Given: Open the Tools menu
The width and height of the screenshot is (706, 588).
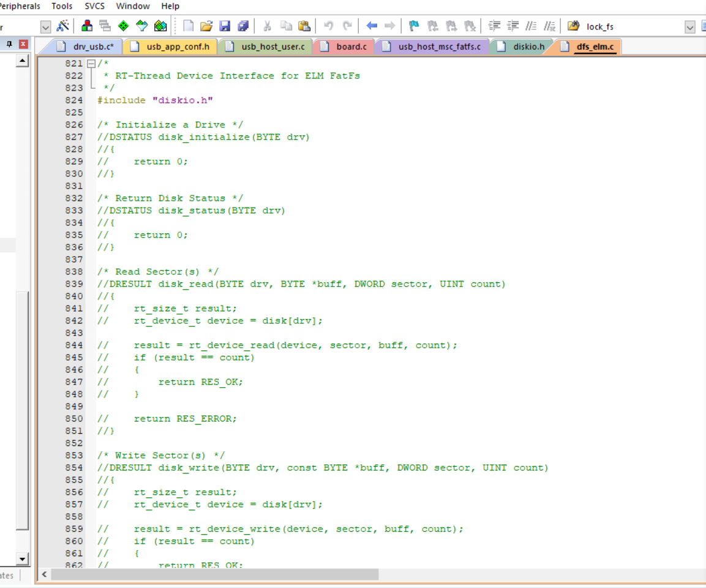Looking at the screenshot, I should [x=62, y=6].
